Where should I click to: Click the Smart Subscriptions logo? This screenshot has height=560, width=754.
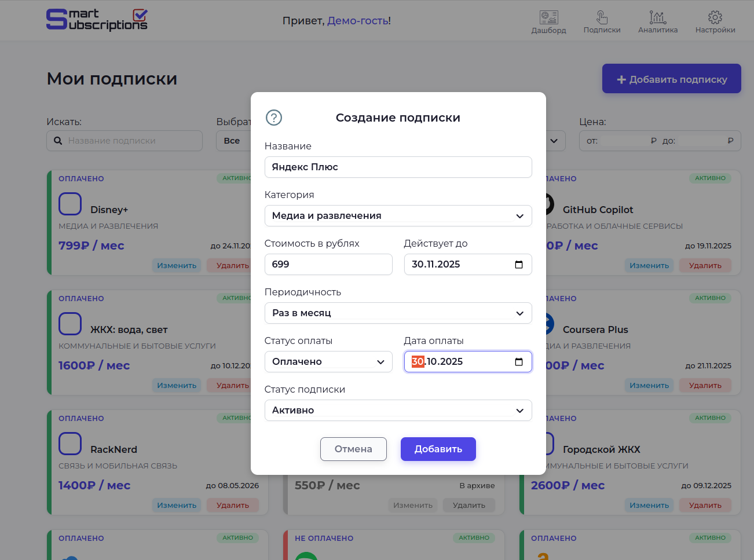pos(96,19)
